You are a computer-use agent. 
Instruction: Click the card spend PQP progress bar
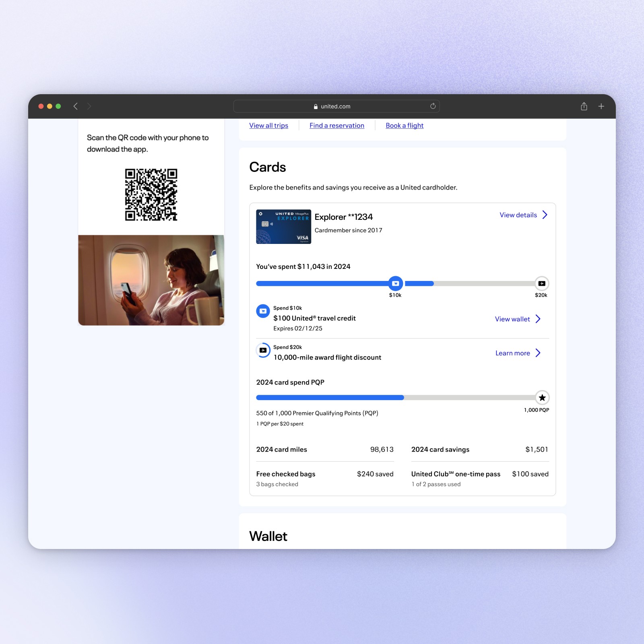pos(402,398)
